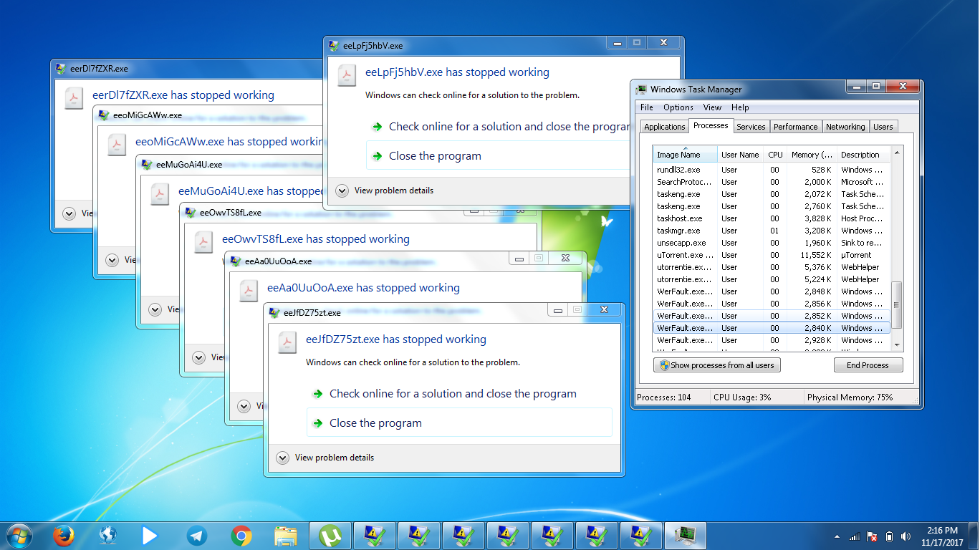Select the unsecapp.exe process
This screenshot has height=550, width=980.
coord(772,243)
